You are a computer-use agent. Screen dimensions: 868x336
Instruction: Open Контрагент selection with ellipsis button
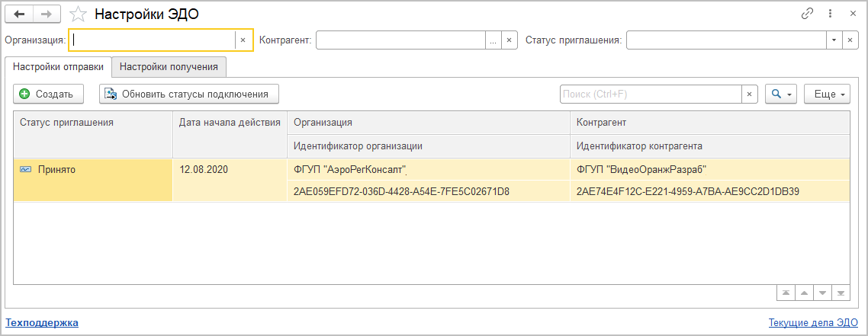click(x=493, y=40)
